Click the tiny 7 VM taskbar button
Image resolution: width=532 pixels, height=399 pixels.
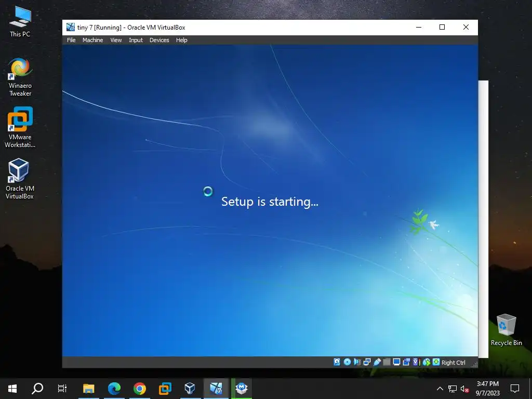pos(216,389)
